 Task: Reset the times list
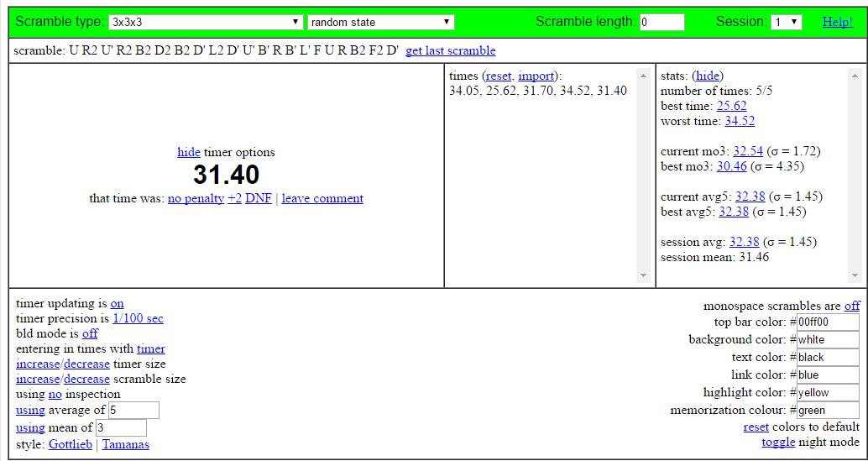[x=498, y=76]
